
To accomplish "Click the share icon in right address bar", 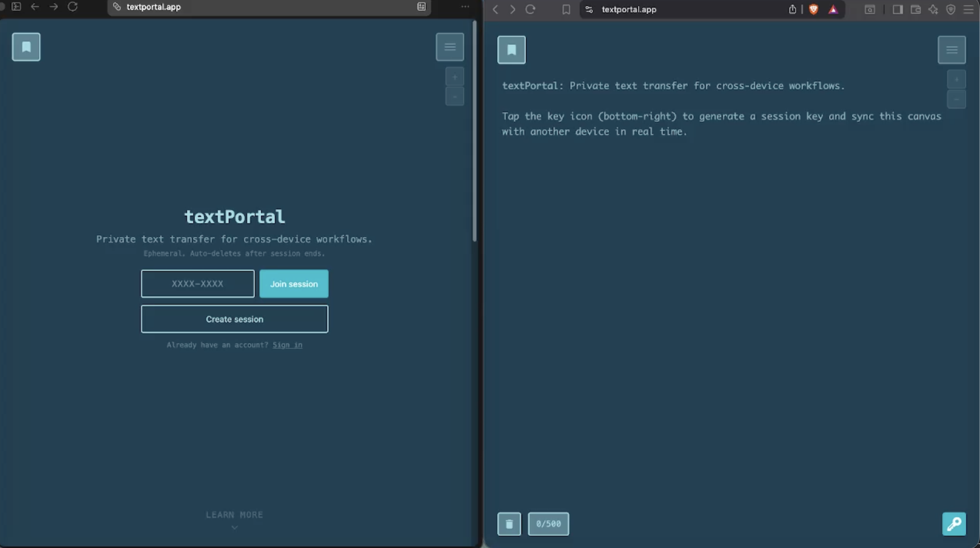I will coord(792,9).
